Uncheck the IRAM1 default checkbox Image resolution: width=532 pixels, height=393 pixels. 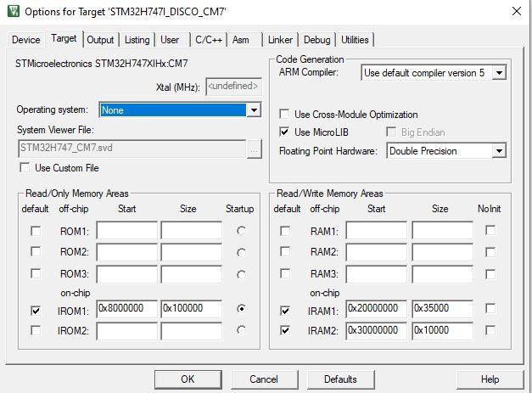[285, 310]
